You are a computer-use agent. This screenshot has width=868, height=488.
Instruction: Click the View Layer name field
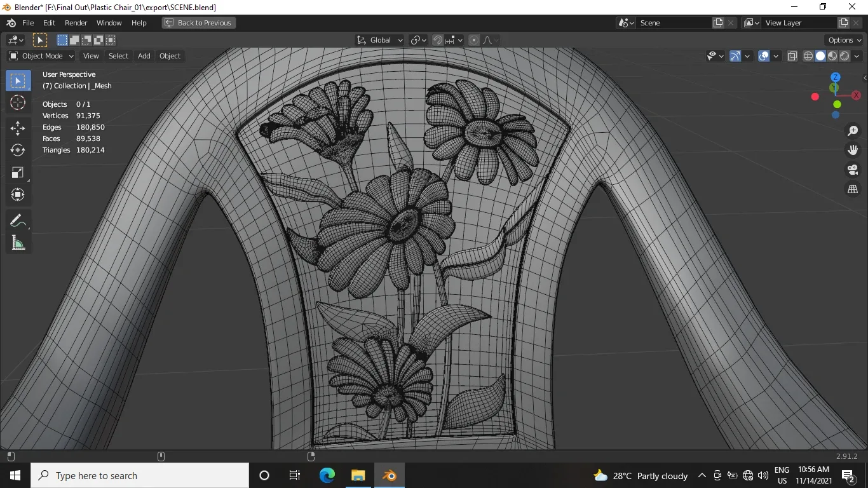799,23
